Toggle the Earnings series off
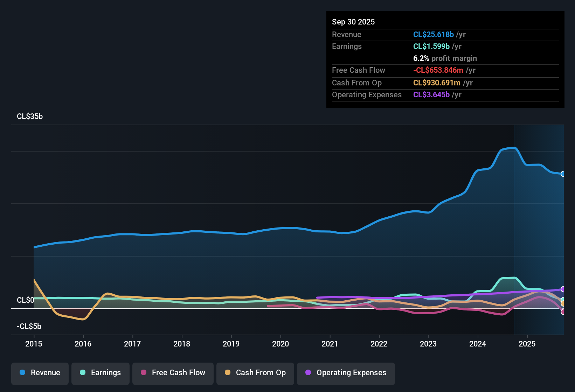The width and height of the screenshot is (575, 392). pos(101,373)
